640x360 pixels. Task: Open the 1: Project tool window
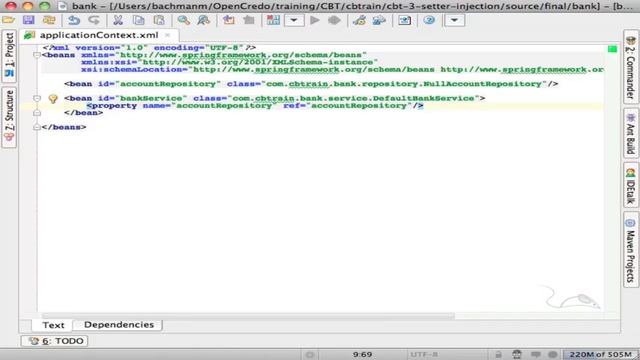[x=9, y=56]
